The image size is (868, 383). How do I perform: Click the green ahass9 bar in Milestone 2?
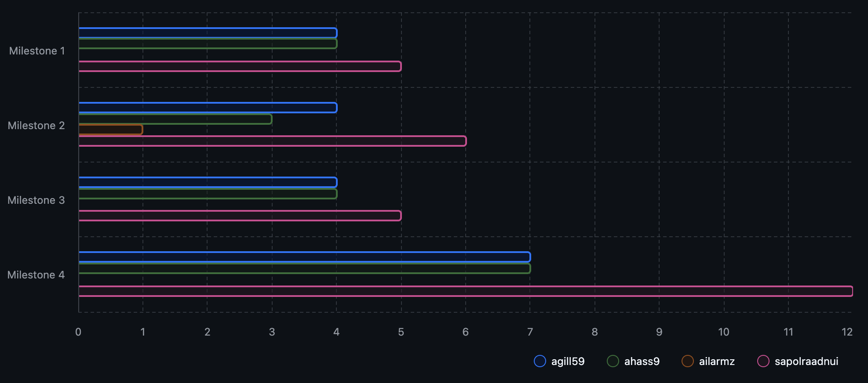click(x=175, y=119)
